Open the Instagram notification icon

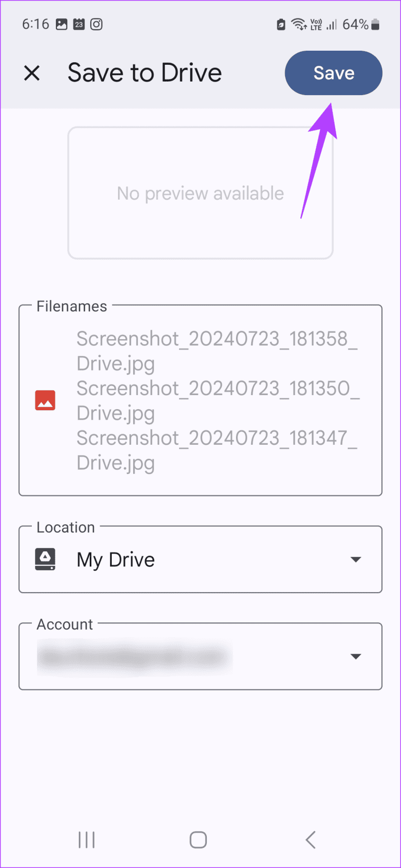point(96,24)
